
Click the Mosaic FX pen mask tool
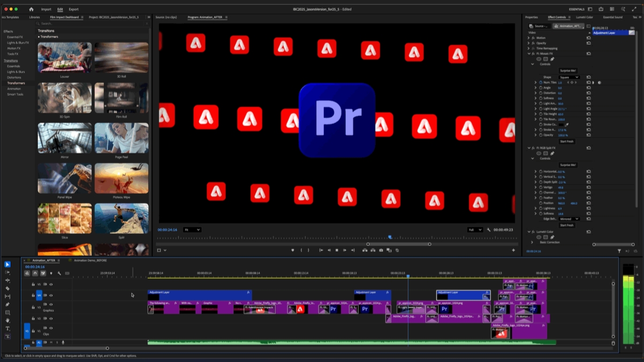click(552, 59)
